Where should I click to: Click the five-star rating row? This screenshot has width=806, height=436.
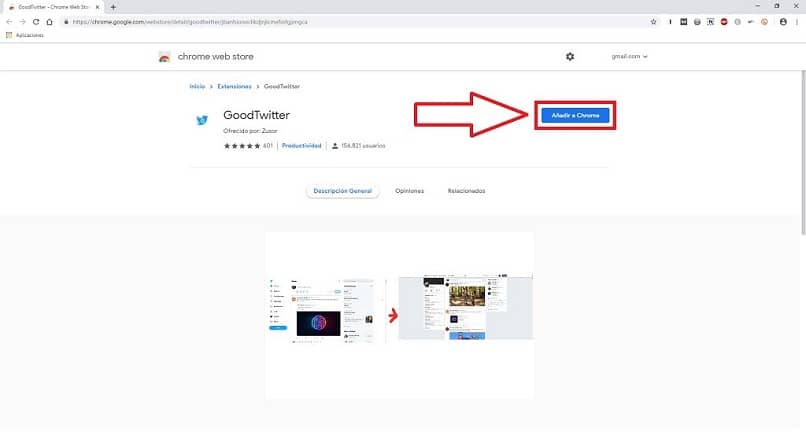pos(242,146)
